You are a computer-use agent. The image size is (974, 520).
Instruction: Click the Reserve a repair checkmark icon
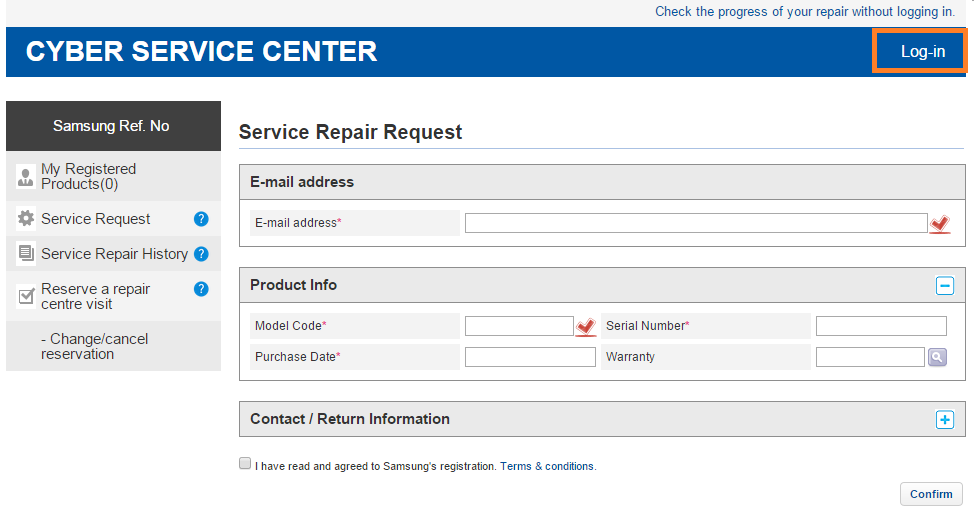pyautogui.click(x=25, y=296)
